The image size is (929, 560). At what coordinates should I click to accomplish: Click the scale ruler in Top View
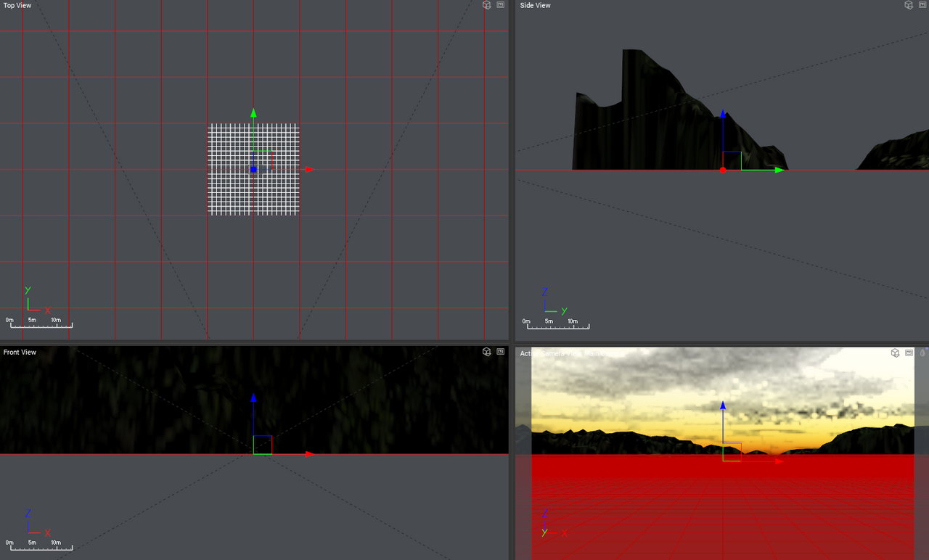click(x=39, y=323)
